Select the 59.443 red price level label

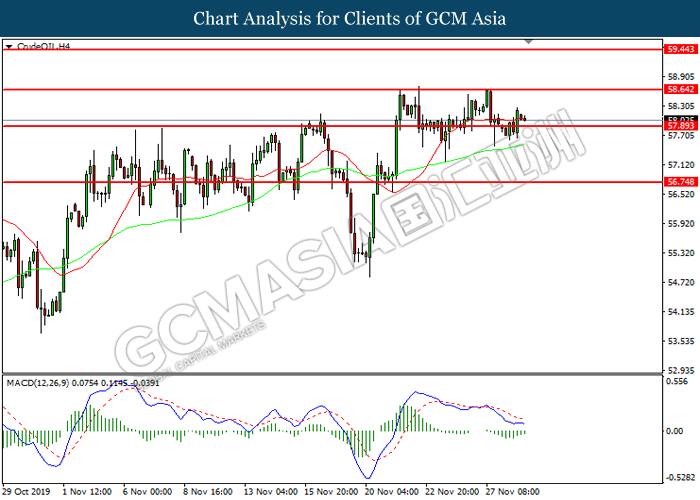click(x=681, y=49)
